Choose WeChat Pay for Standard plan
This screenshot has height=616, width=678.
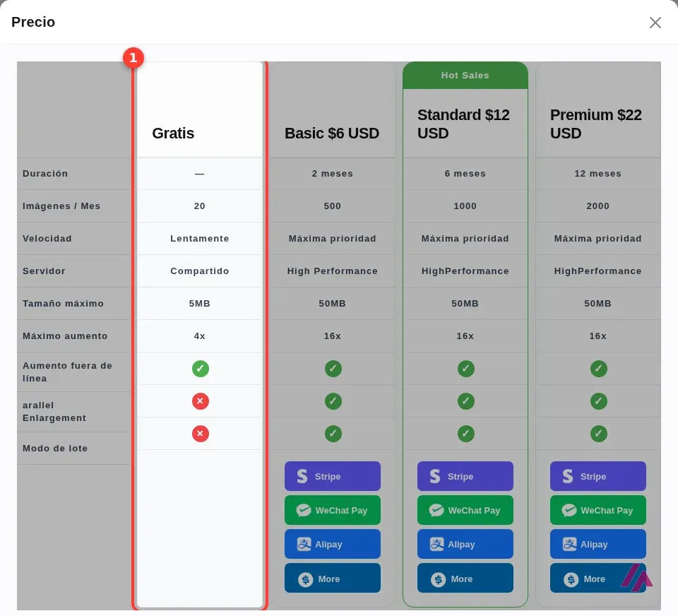click(465, 510)
